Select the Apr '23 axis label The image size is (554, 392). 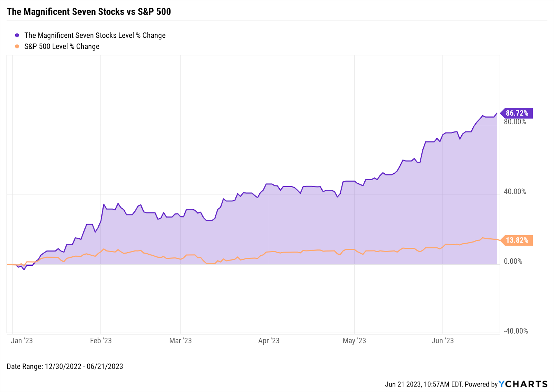269,341
